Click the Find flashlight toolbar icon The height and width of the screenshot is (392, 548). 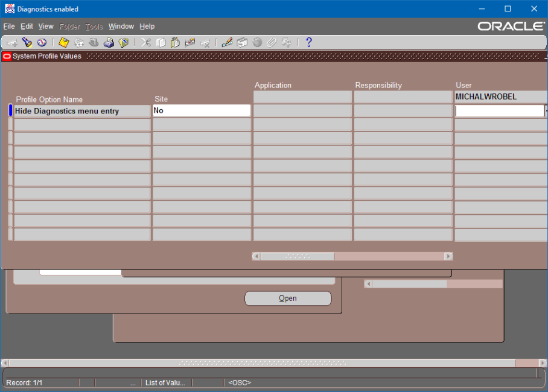[27, 42]
